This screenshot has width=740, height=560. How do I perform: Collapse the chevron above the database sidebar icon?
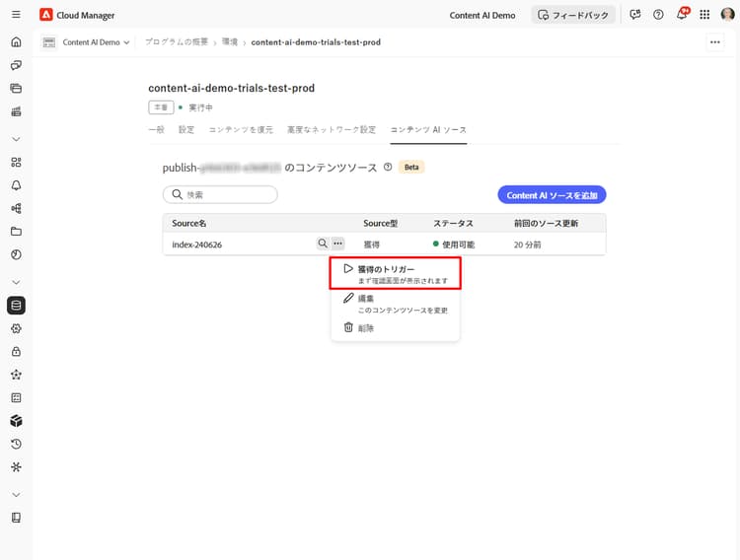(x=16, y=282)
